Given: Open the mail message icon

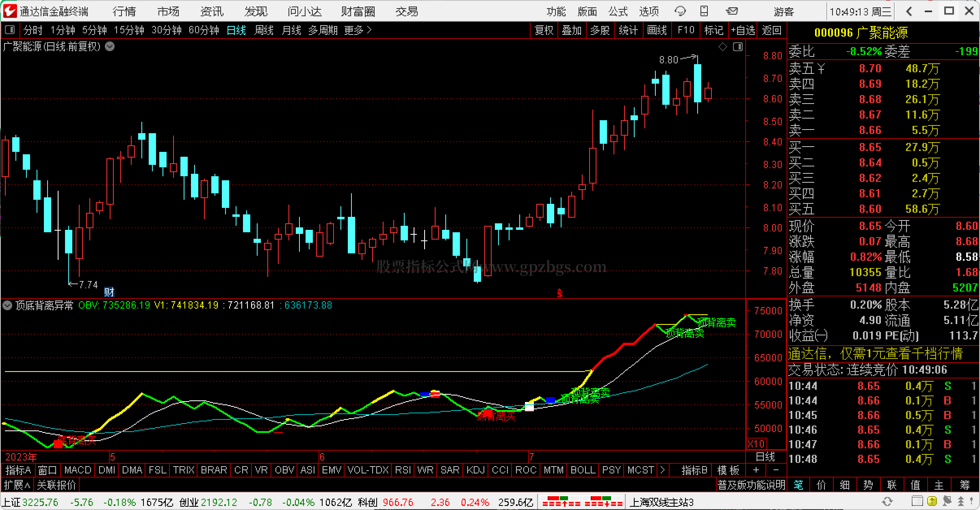Looking at the screenshot, I should tap(732, 11).
